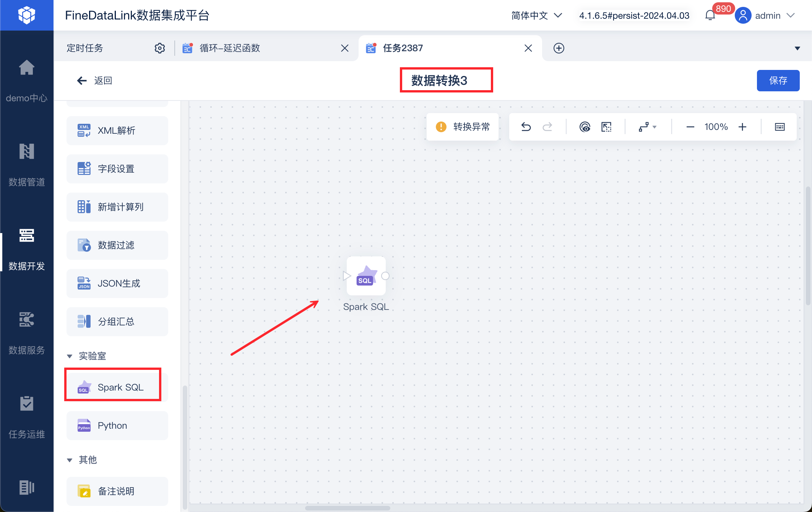Screen dimensions: 812x512
Task: Click the 保存 button
Action: (x=778, y=81)
